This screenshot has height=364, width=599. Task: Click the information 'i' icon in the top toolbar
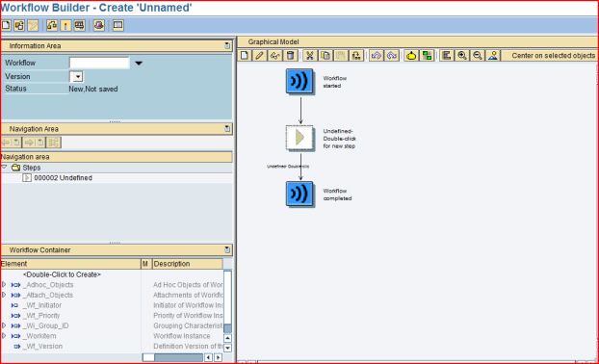coord(65,26)
